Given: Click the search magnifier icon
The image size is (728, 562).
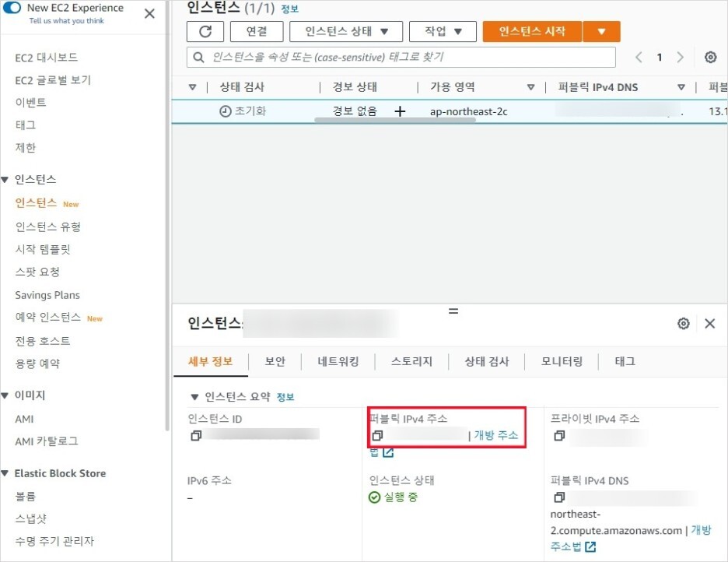Looking at the screenshot, I should pos(198,57).
